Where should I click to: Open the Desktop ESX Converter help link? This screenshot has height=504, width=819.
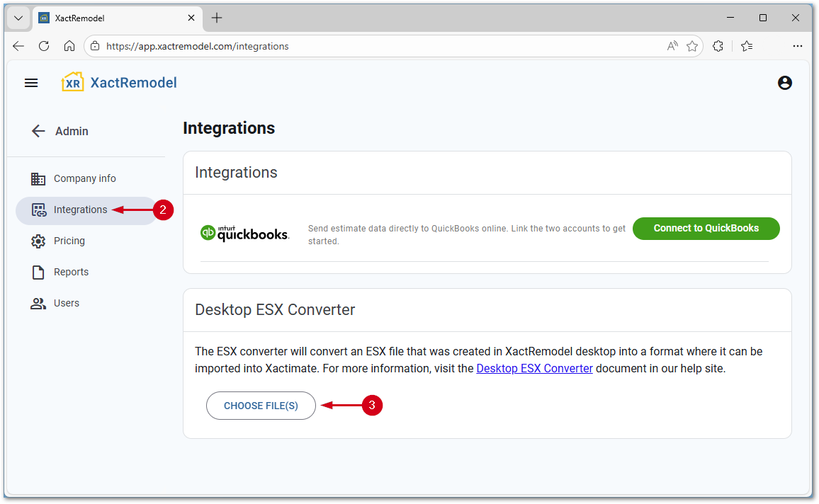(x=534, y=368)
